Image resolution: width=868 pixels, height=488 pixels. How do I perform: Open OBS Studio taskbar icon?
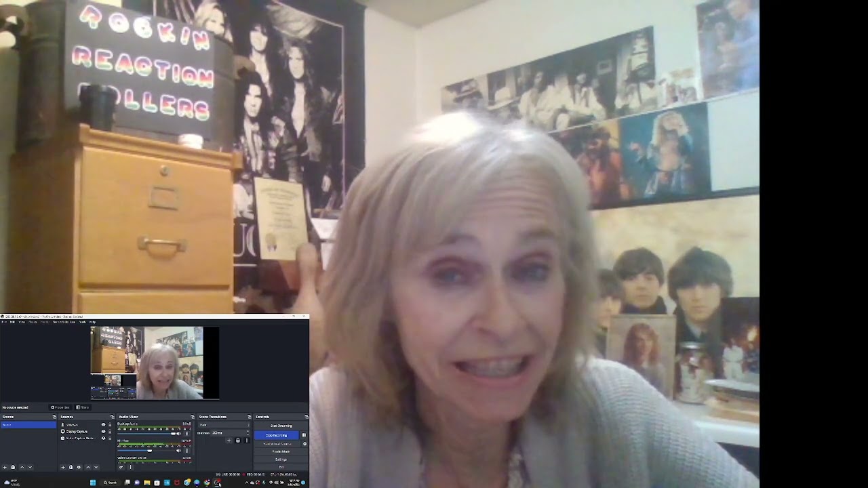216,483
